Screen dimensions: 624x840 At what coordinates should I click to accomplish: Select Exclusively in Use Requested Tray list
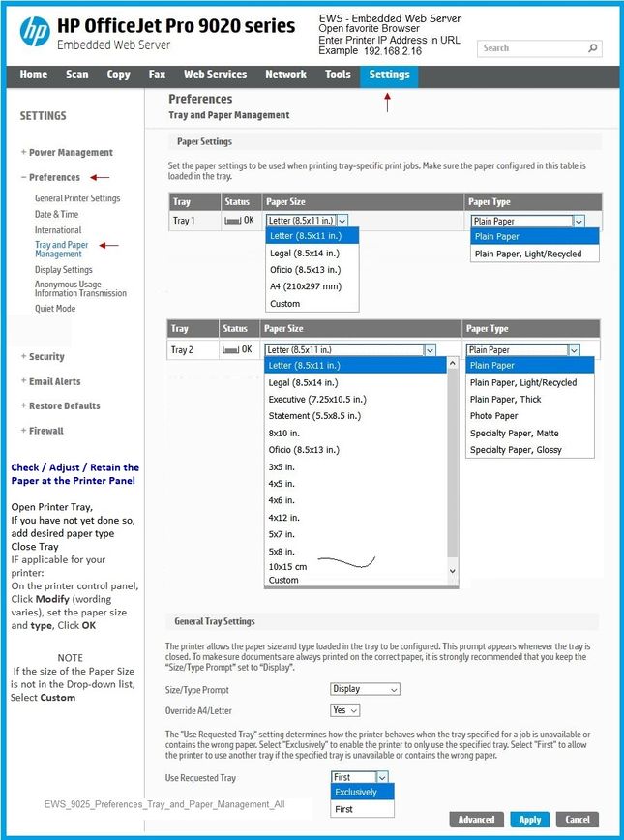click(x=363, y=792)
